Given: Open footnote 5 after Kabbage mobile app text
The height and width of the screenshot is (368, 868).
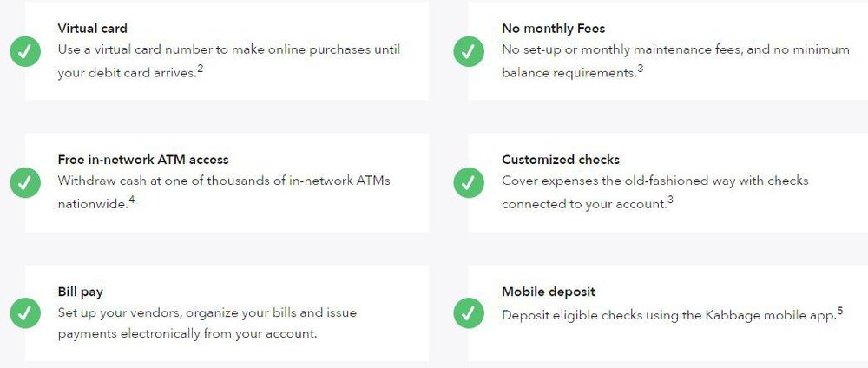Looking at the screenshot, I should (x=840, y=310).
